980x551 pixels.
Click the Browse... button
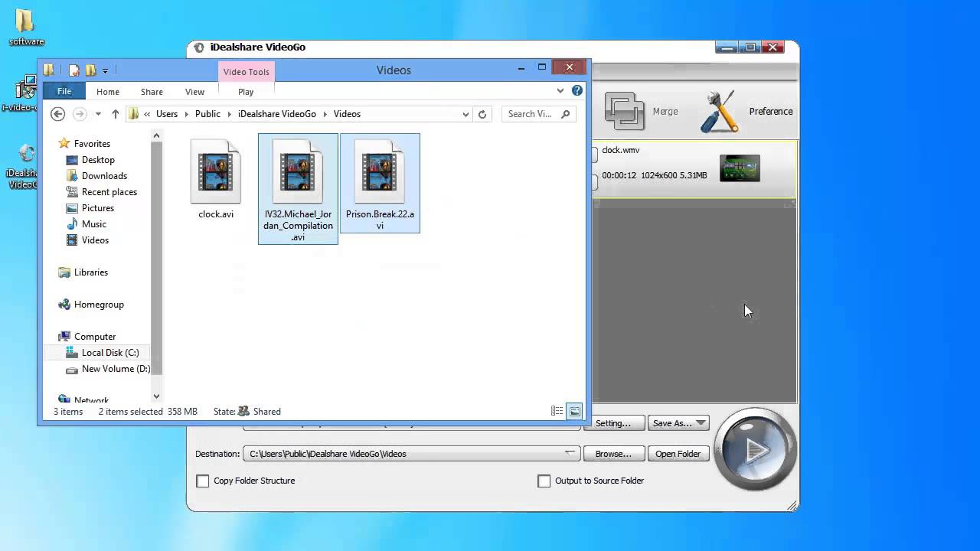coord(613,454)
